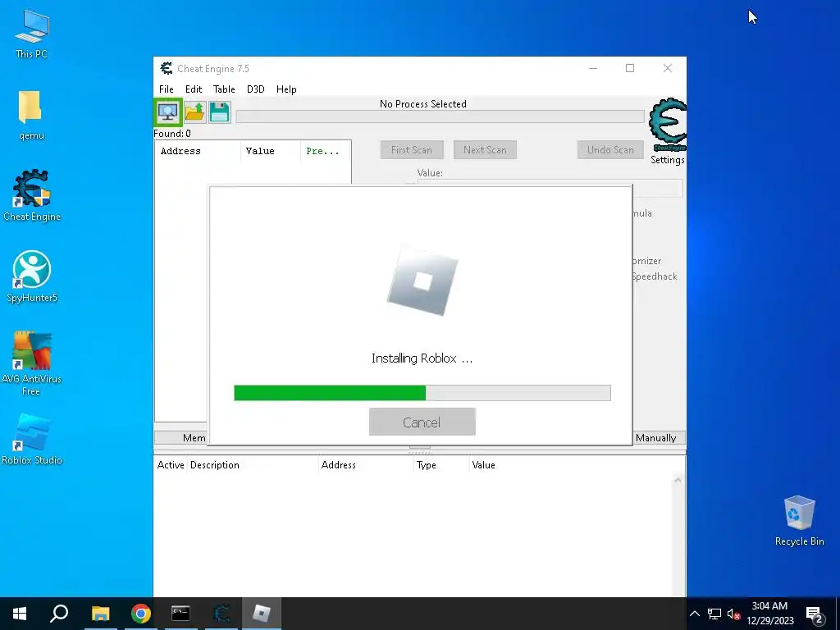Viewport: 840px width, 630px height.
Task: Click the Value column header in results
Action: pyautogui.click(x=271, y=151)
